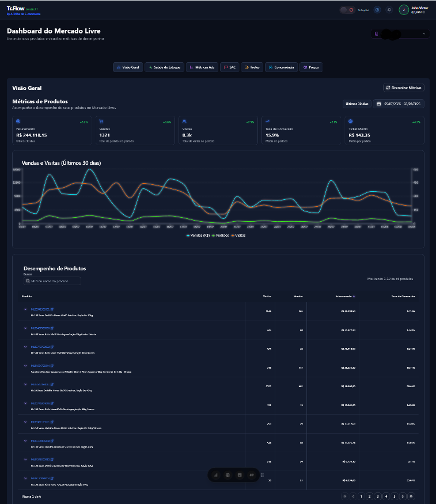Switch to the Métricas Ads tab
This screenshot has height=504, width=436.
[x=202, y=67]
